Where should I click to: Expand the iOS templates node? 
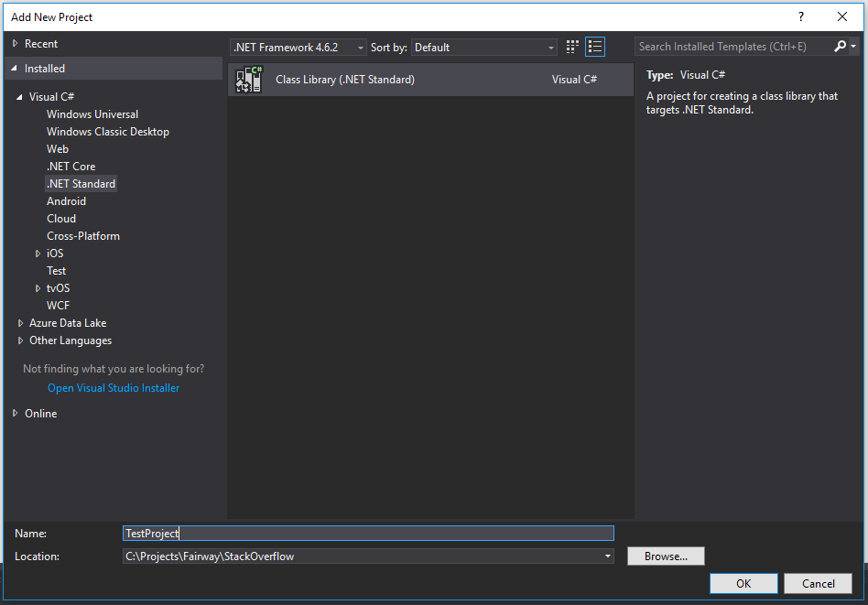coord(39,253)
